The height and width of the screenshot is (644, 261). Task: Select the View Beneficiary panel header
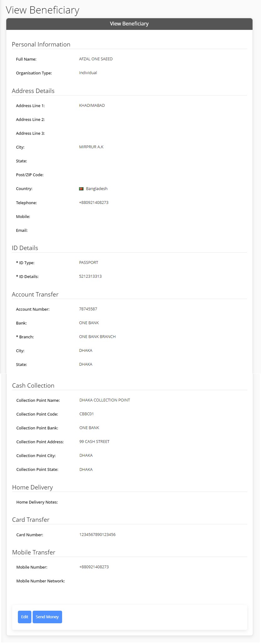point(129,24)
